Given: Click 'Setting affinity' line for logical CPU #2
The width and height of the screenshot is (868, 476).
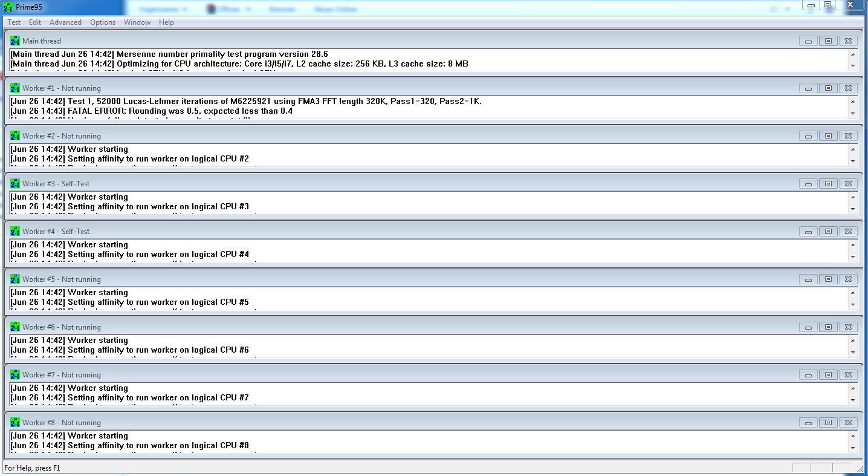Looking at the screenshot, I should pyautogui.click(x=129, y=159).
